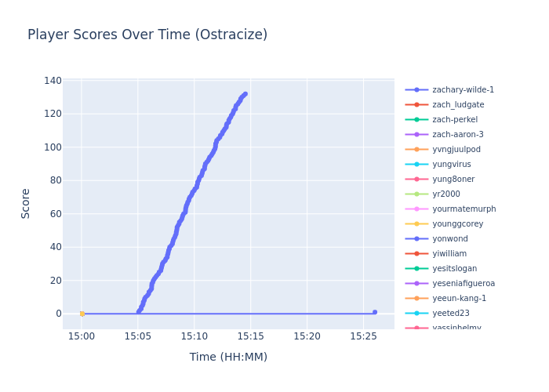This screenshot has width=549, height=392.
Task: Click the younggcorey yellow legend marker icon
Action: 416,224
